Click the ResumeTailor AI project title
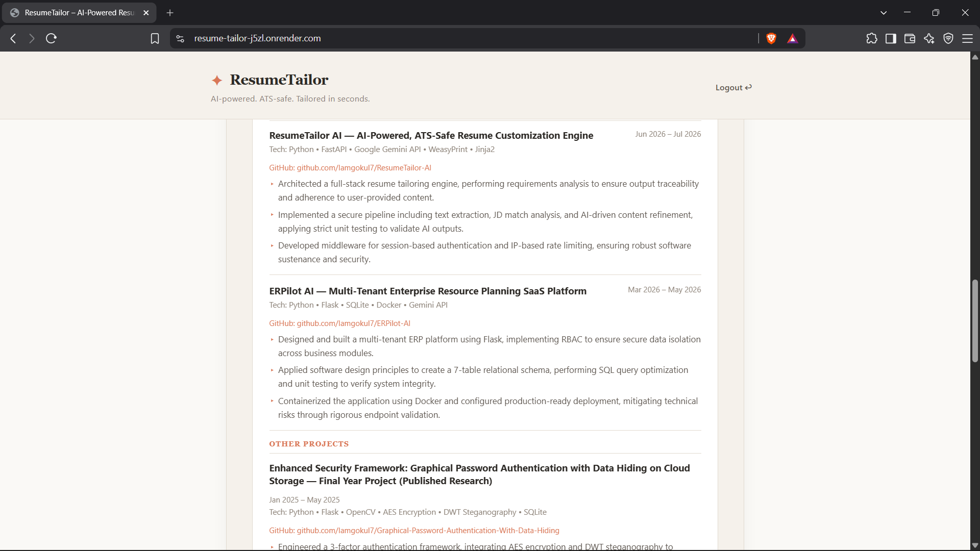The image size is (980, 551). click(431, 136)
